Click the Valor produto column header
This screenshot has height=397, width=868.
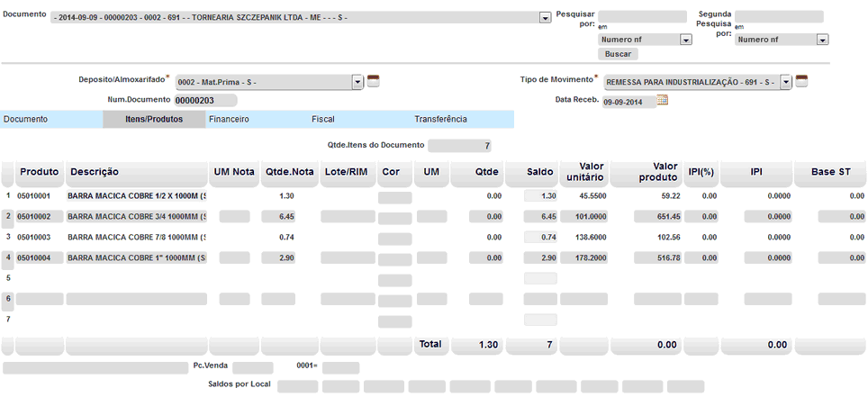(646, 172)
